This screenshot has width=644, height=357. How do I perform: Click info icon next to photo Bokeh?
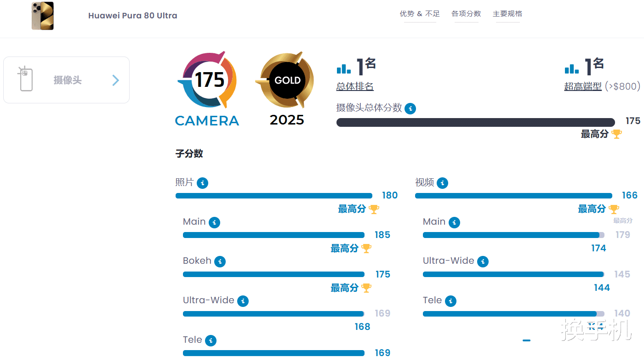click(220, 261)
